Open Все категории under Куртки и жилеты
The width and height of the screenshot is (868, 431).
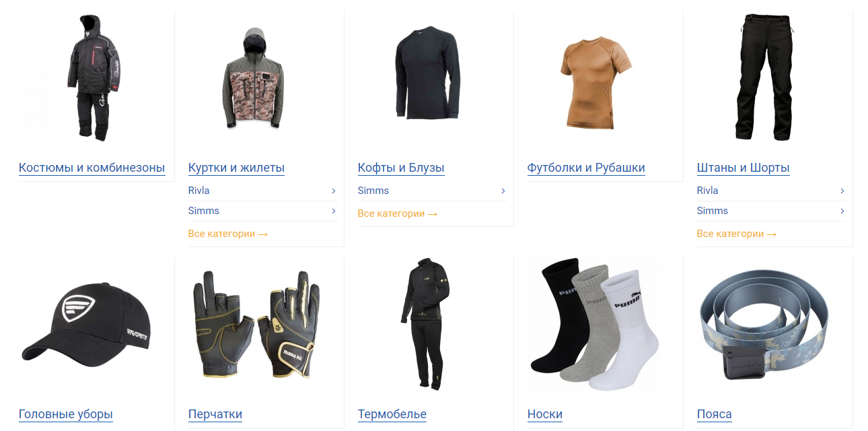(x=228, y=234)
